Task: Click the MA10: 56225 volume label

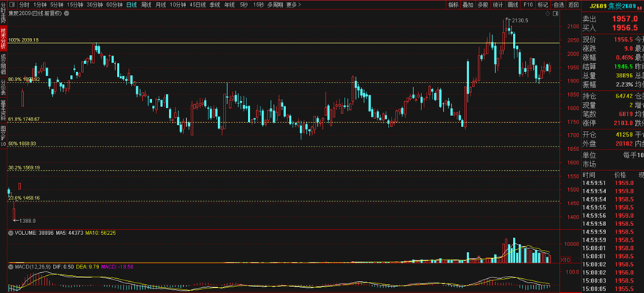Action: (x=101, y=233)
